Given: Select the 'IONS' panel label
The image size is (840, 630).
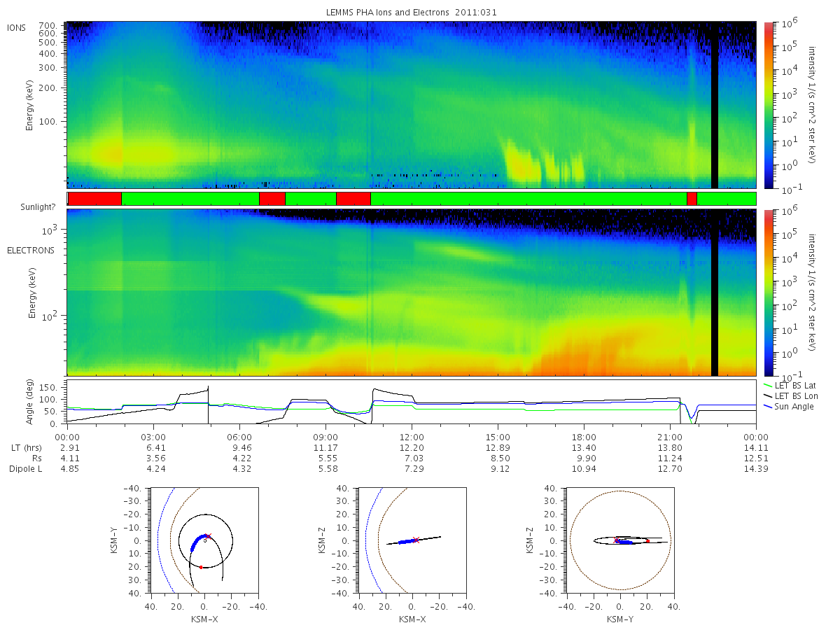Looking at the screenshot, I should (17, 28).
